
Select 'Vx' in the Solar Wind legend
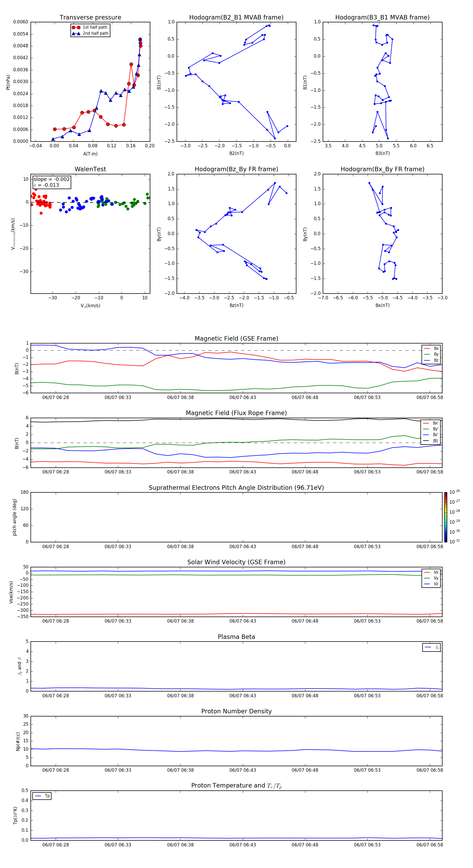click(431, 572)
